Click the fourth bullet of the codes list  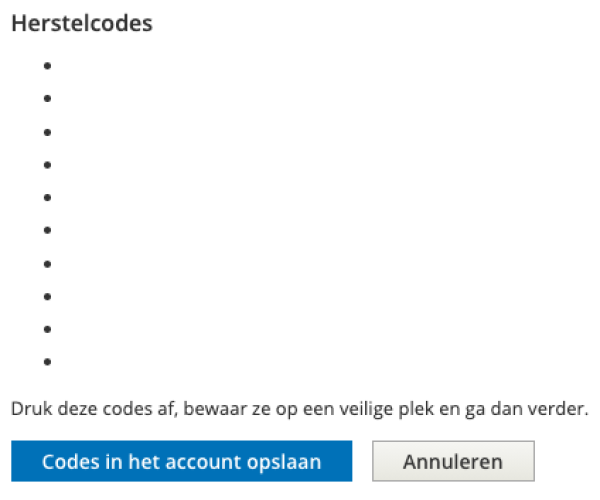click(x=47, y=165)
